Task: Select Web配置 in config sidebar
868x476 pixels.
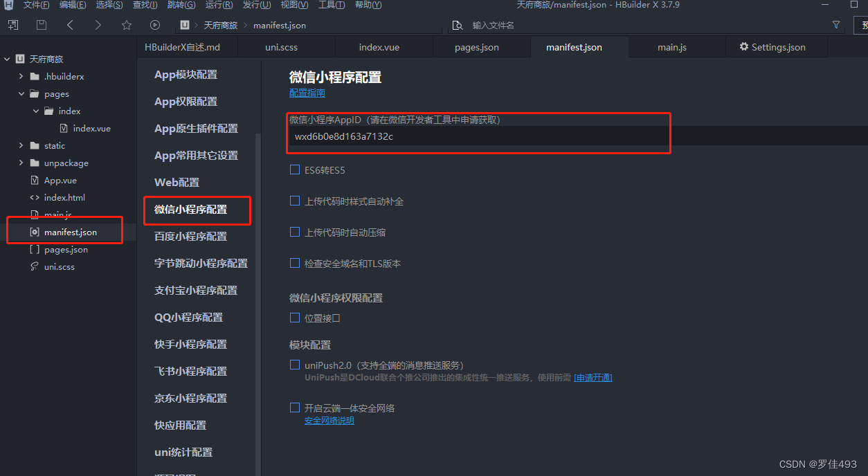Action: 177,182
